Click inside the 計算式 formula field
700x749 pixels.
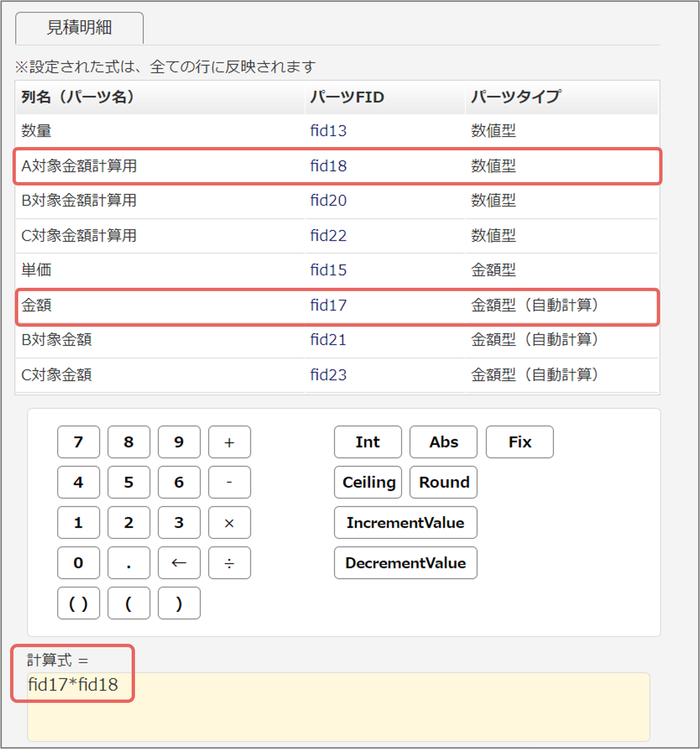339,707
